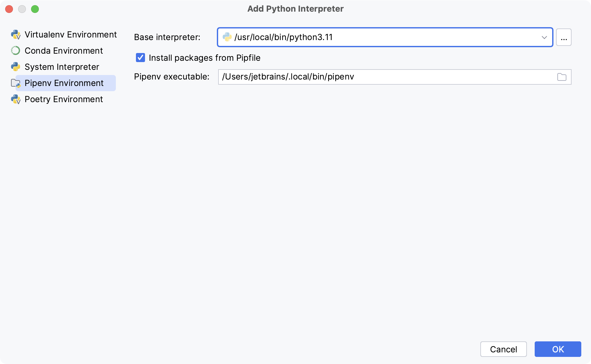Select a different base interpreter from the combo box
This screenshot has height=364, width=591.
pos(545,37)
